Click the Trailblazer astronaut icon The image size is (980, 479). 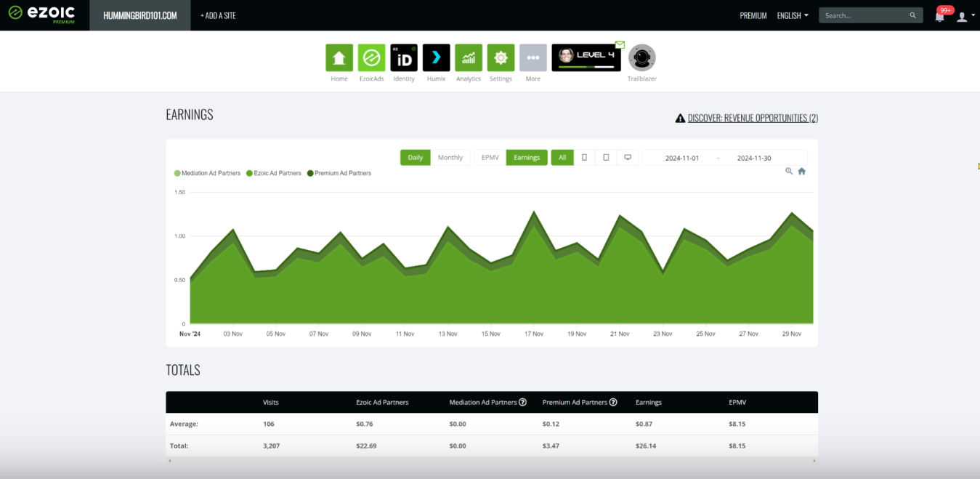tap(642, 57)
